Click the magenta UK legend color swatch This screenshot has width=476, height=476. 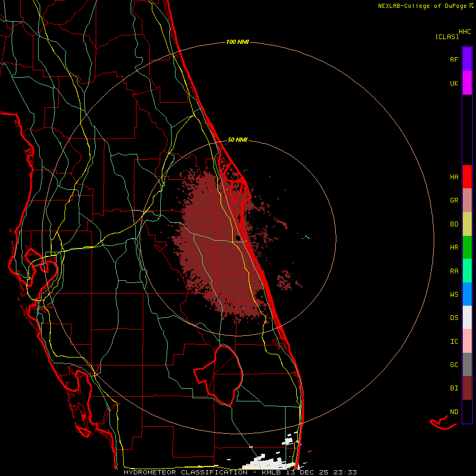pos(467,83)
